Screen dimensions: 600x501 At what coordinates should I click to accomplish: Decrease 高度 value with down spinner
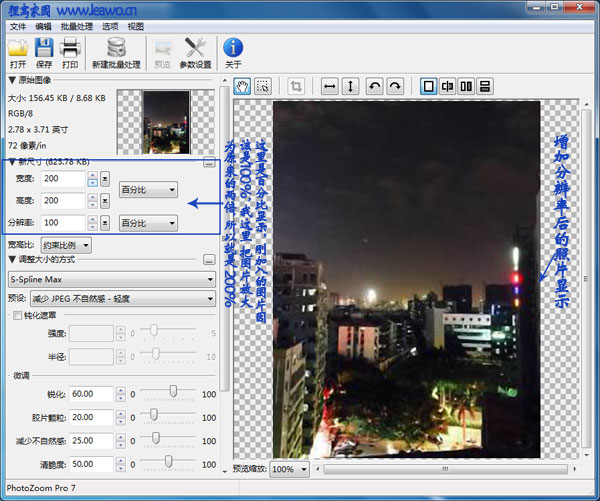click(x=92, y=205)
